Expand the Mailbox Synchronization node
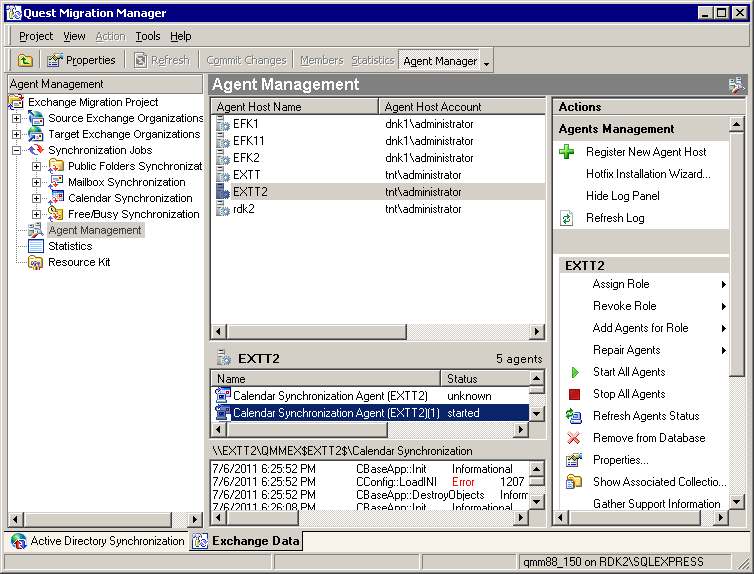This screenshot has width=754, height=574. 36,182
